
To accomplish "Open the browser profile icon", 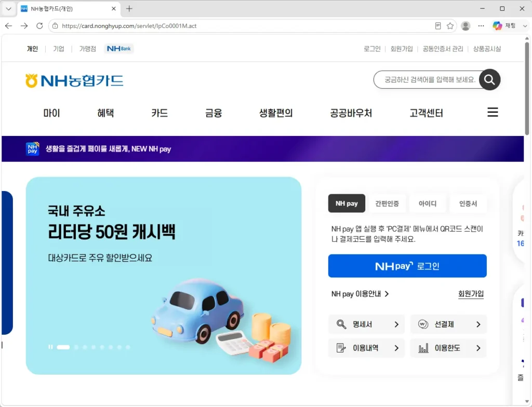I will [466, 26].
